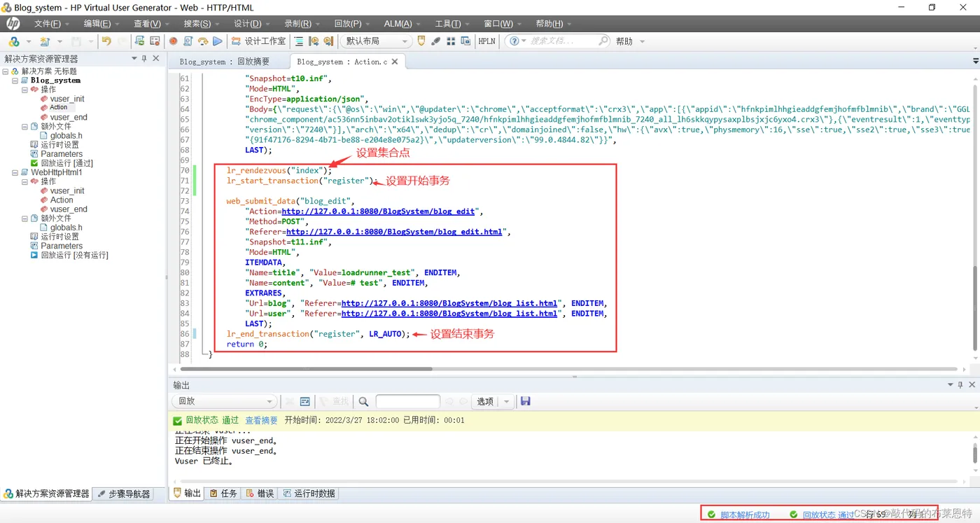Open Parameters under WebHttpHtml1
This screenshot has height=523, width=980.
click(62, 246)
